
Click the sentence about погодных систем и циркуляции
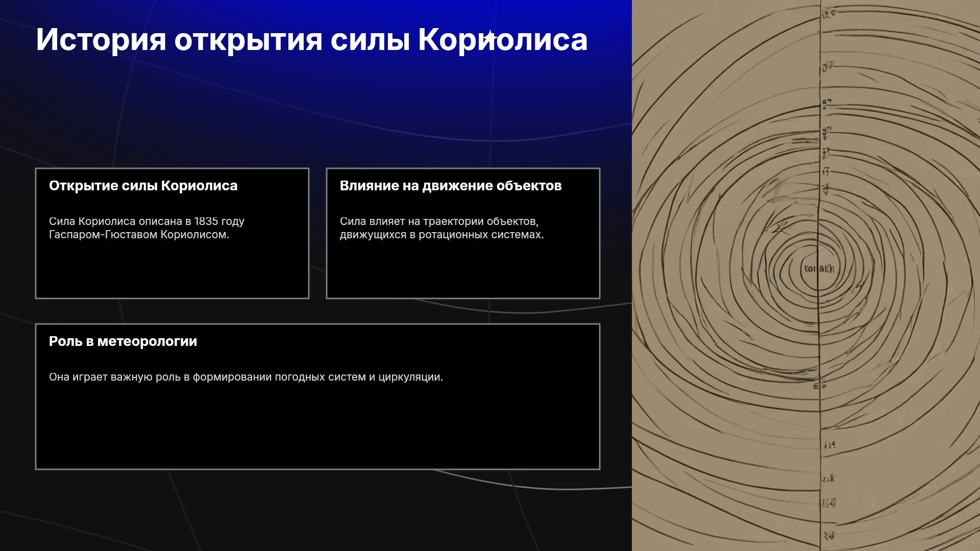click(x=246, y=377)
